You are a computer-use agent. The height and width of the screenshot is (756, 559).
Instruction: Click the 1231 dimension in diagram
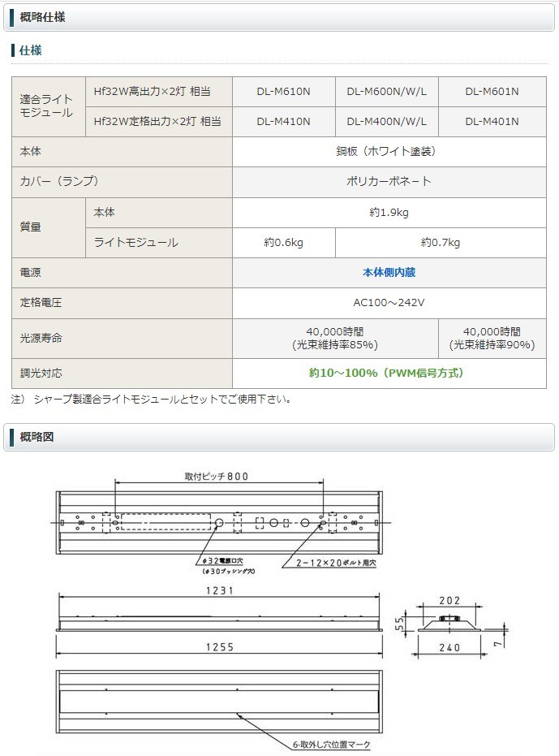pyautogui.click(x=220, y=590)
